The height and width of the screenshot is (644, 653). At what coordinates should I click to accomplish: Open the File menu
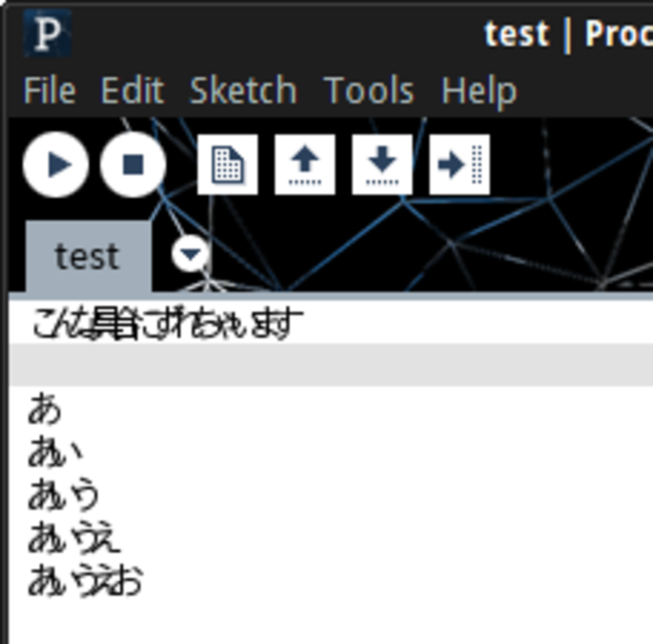pos(49,91)
